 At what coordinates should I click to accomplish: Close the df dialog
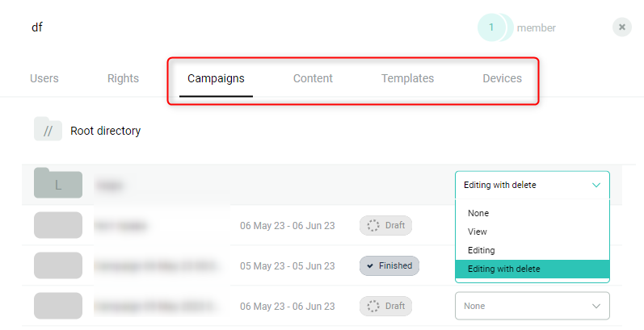point(622,27)
